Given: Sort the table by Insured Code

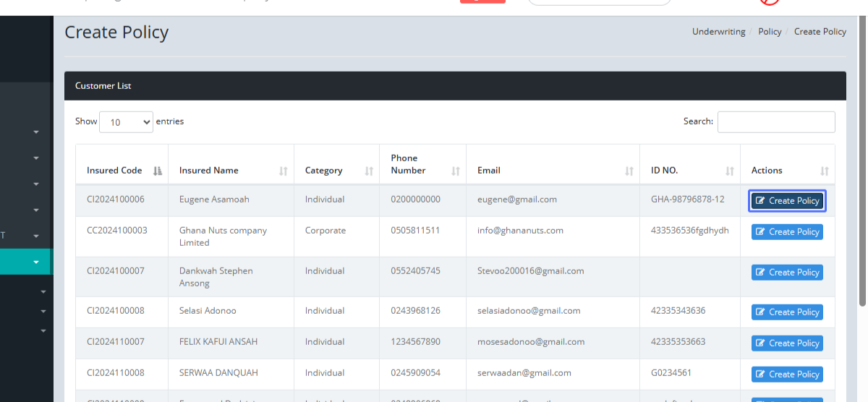Looking at the screenshot, I should pos(158,171).
